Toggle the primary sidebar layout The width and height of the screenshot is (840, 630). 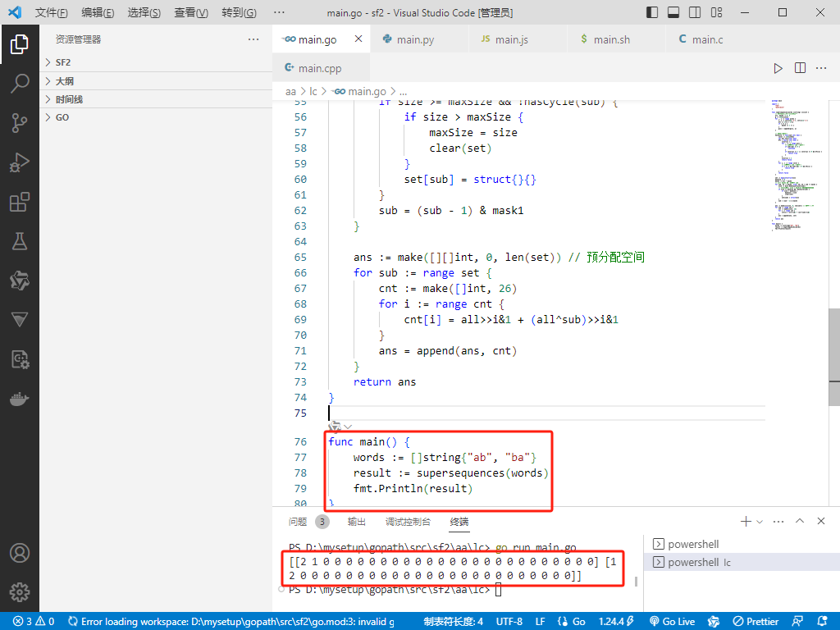652,12
